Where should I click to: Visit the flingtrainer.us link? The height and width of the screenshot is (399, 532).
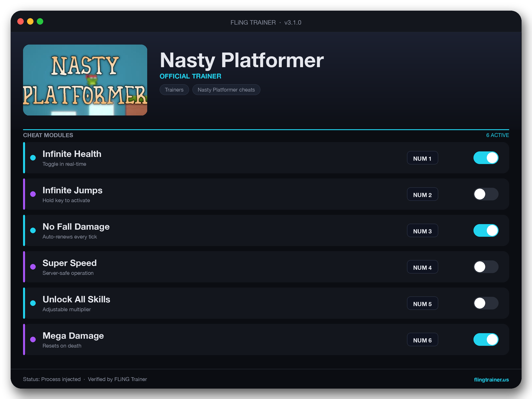click(x=491, y=379)
